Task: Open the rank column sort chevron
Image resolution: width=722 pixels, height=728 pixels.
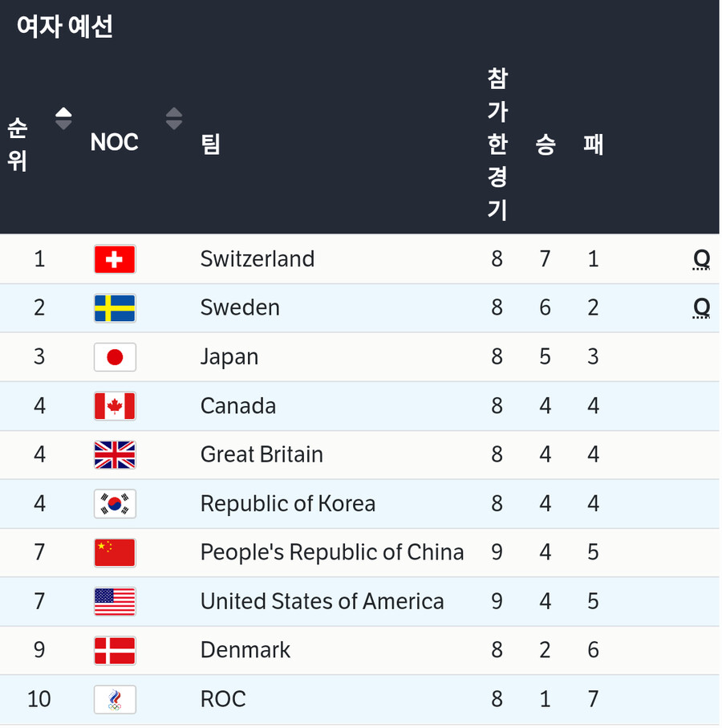Action: point(63,117)
